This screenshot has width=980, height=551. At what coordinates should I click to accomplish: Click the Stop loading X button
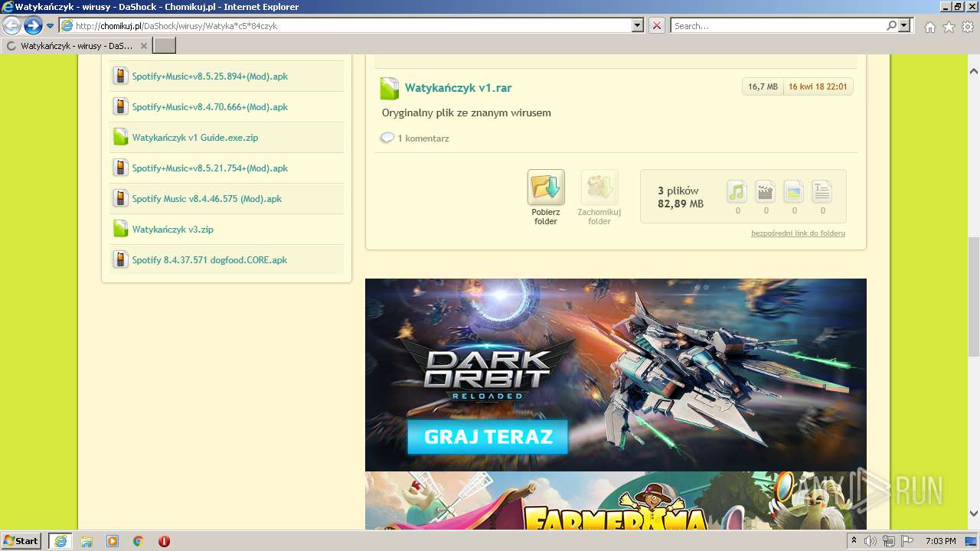pyautogui.click(x=657, y=25)
